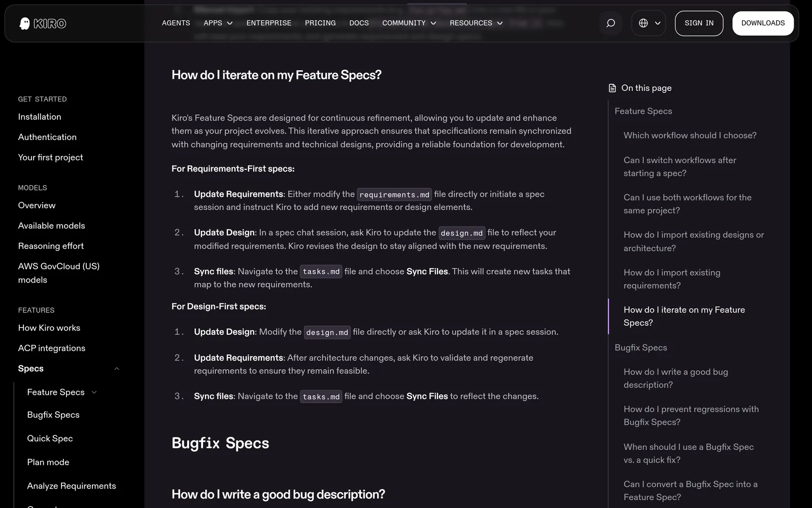Select Plan mode in sidebar tree
812x508 pixels.
[x=48, y=462]
